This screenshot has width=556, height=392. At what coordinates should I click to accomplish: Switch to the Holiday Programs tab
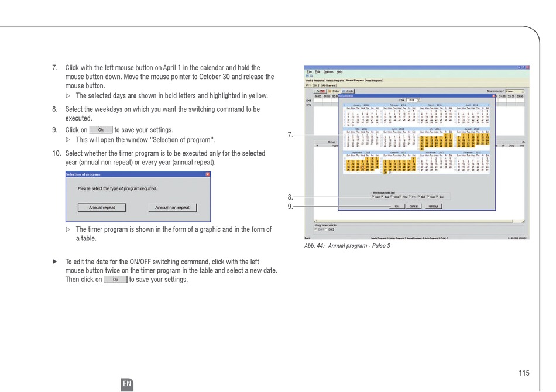click(x=335, y=81)
